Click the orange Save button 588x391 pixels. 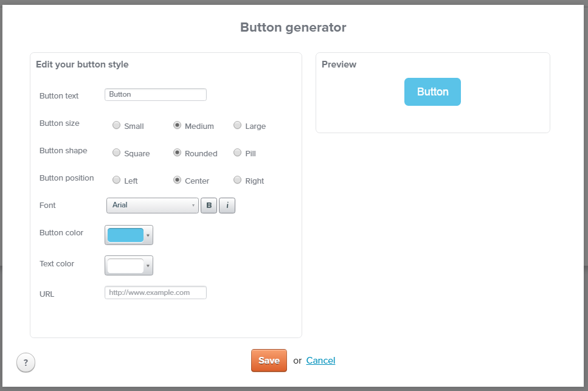(x=269, y=361)
